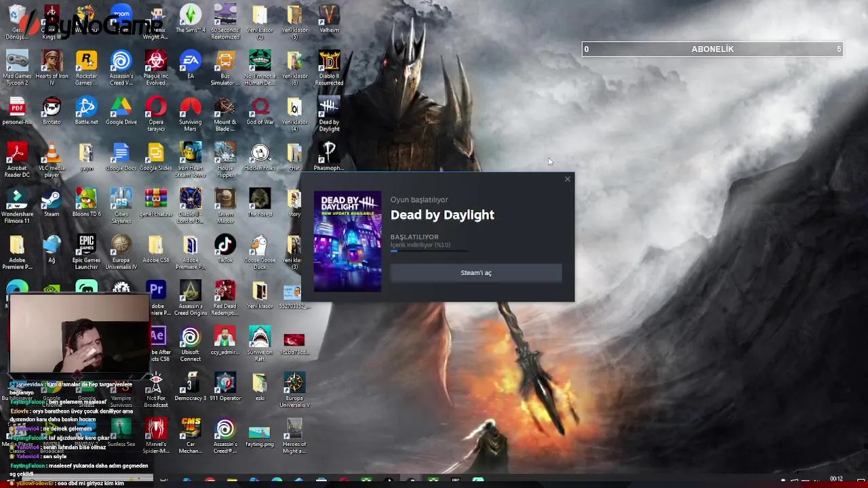Select the Google Docs desktop icon
This screenshot has width=868, height=488.
tap(121, 157)
